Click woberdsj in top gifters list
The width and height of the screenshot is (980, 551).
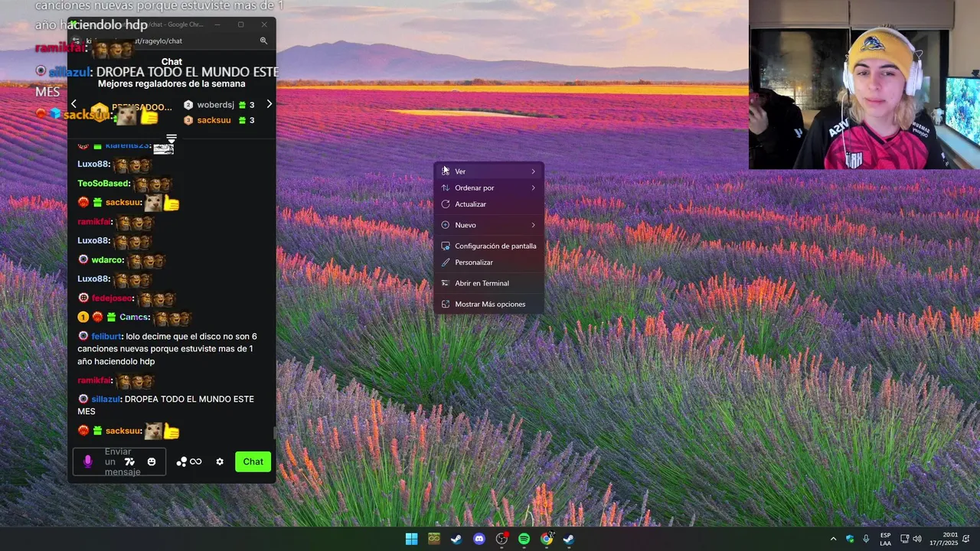click(215, 105)
